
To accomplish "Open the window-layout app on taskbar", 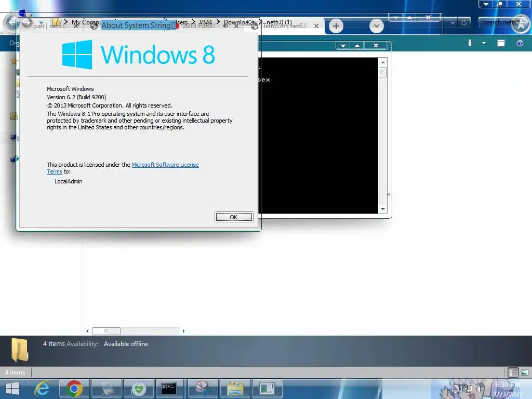I will (x=268, y=389).
